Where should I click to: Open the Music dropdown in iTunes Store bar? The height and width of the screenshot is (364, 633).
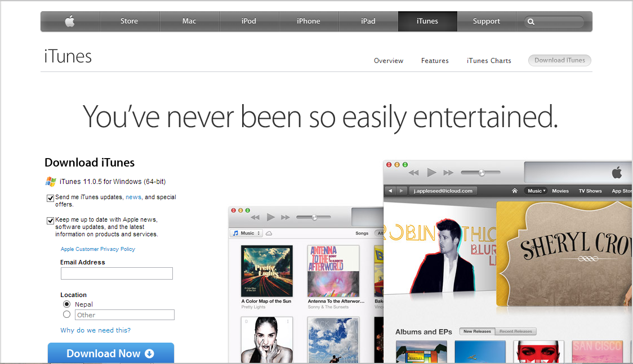click(x=536, y=191)
